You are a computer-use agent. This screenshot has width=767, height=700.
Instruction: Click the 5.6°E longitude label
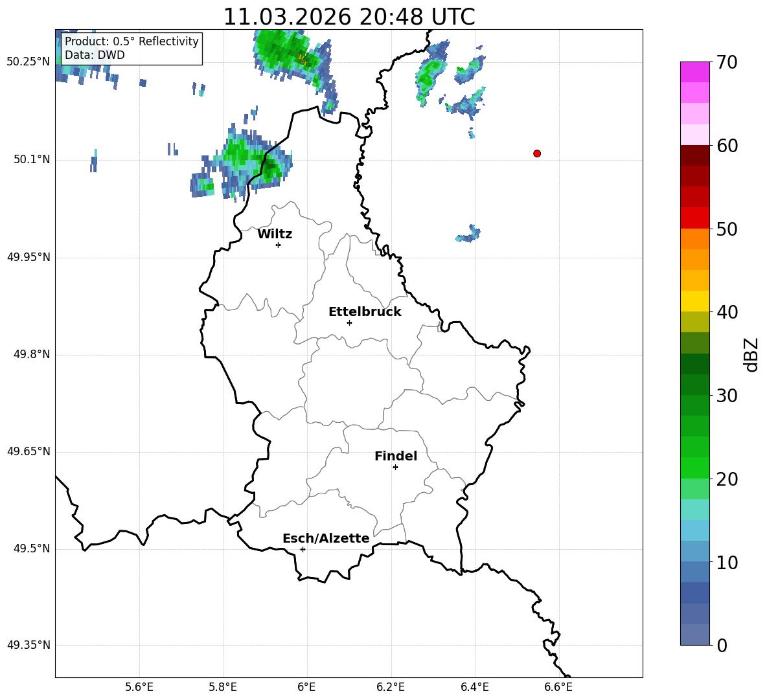point(139,687)
